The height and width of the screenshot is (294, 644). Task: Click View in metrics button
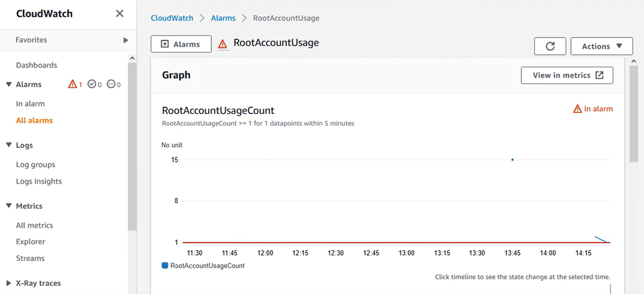[567, 75]
